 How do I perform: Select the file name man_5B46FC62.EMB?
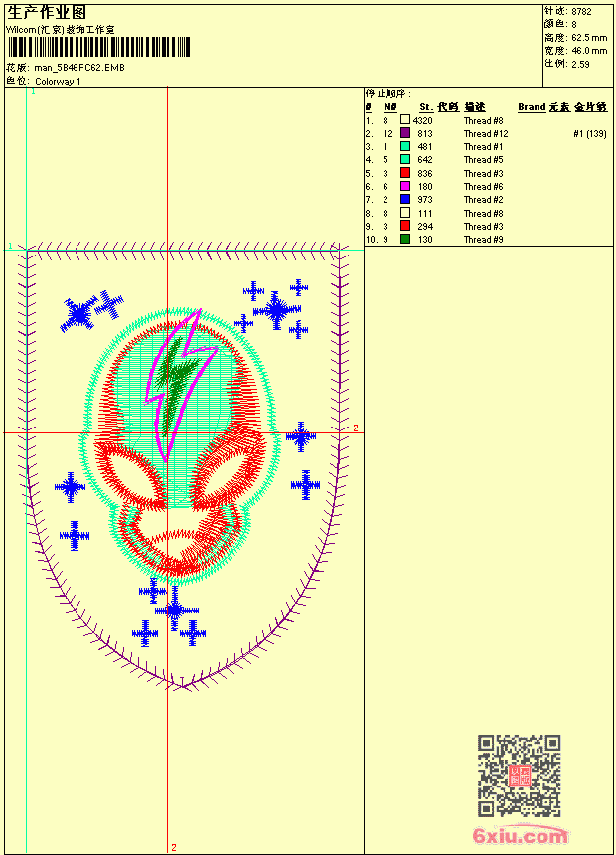(79, 68)
